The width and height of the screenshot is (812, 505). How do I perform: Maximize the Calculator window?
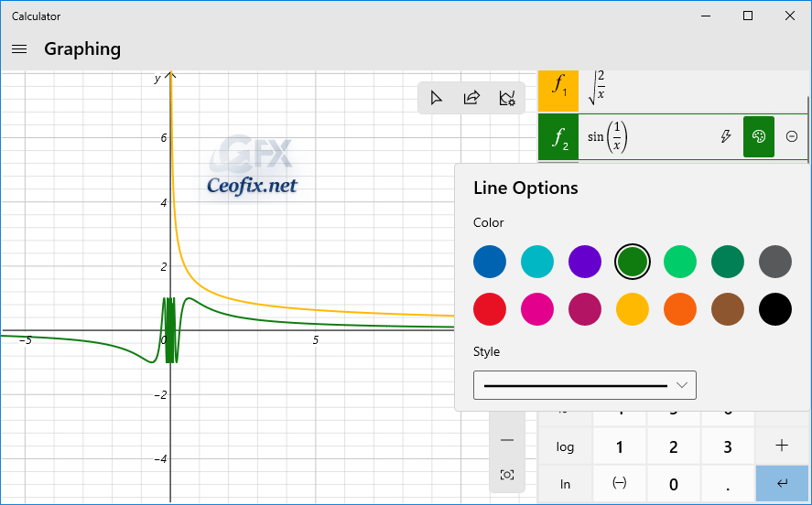(748, 16)
